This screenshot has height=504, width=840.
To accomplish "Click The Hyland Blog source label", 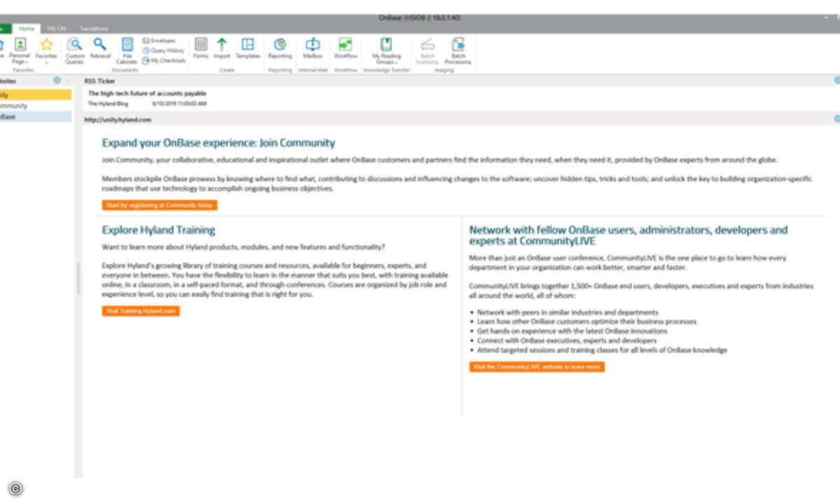I will coord(108,104).
